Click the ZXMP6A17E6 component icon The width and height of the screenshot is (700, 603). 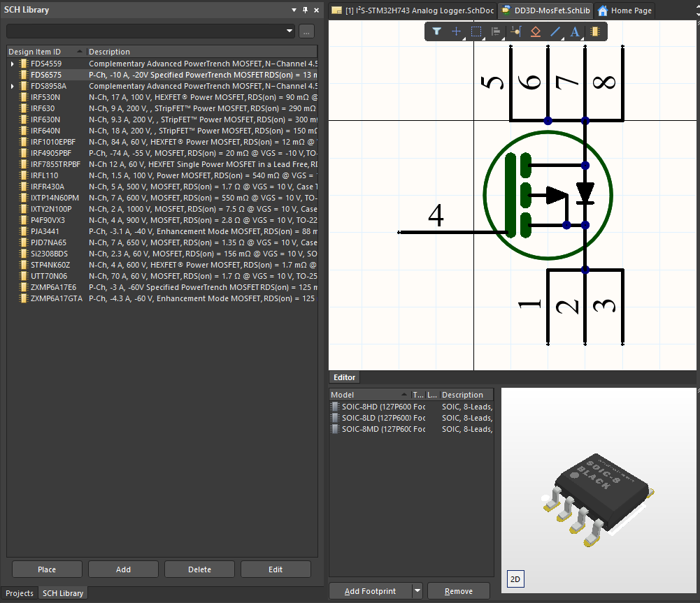click(24, 287)
